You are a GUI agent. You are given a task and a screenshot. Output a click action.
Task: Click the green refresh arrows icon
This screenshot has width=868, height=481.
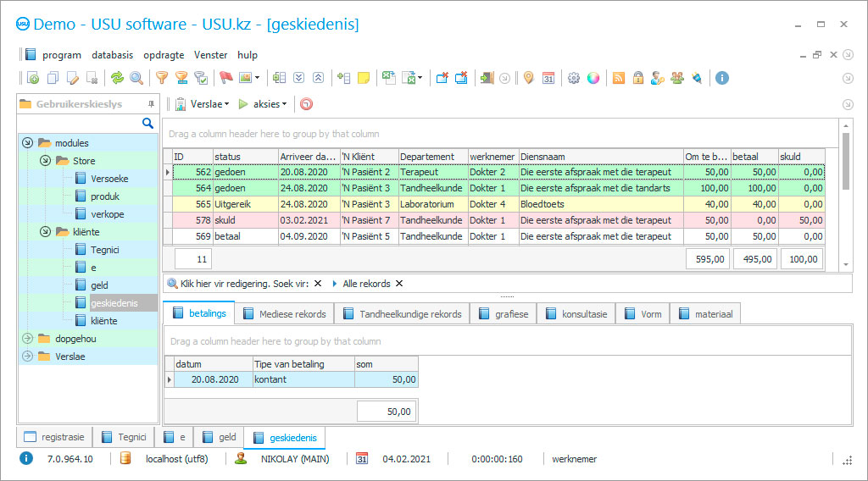tap(117, 78)
